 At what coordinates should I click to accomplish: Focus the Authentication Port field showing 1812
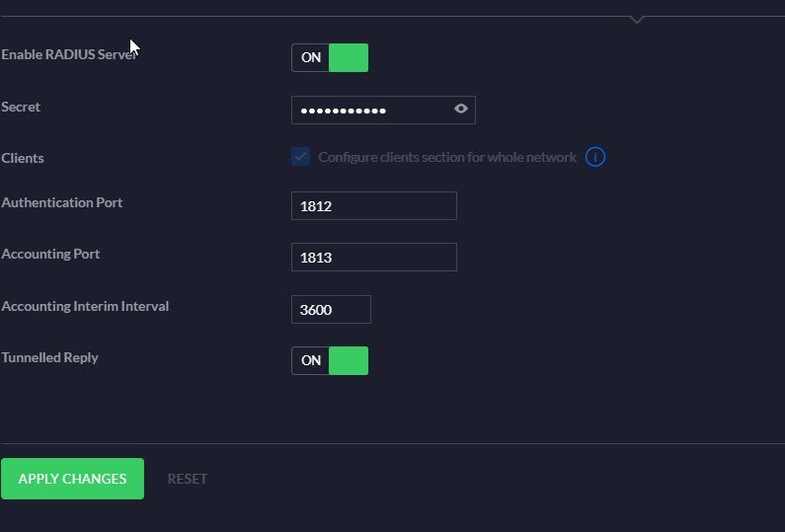pyautogui.click(x=373, y=206)
